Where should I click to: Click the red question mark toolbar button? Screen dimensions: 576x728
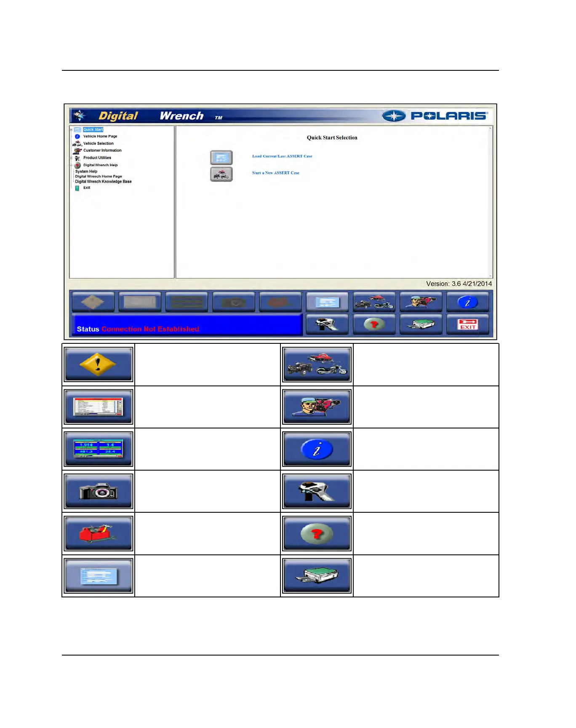pyautogui.click(x=374, y=324)
